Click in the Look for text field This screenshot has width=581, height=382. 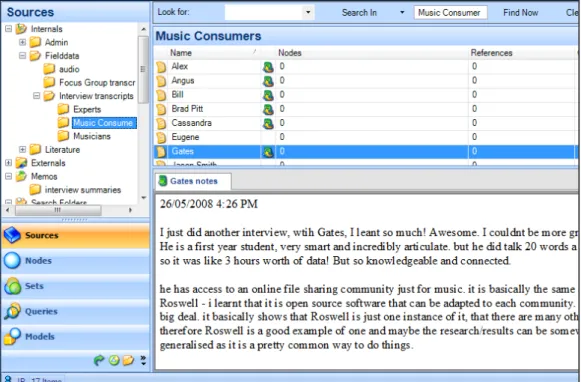(264, 12)
